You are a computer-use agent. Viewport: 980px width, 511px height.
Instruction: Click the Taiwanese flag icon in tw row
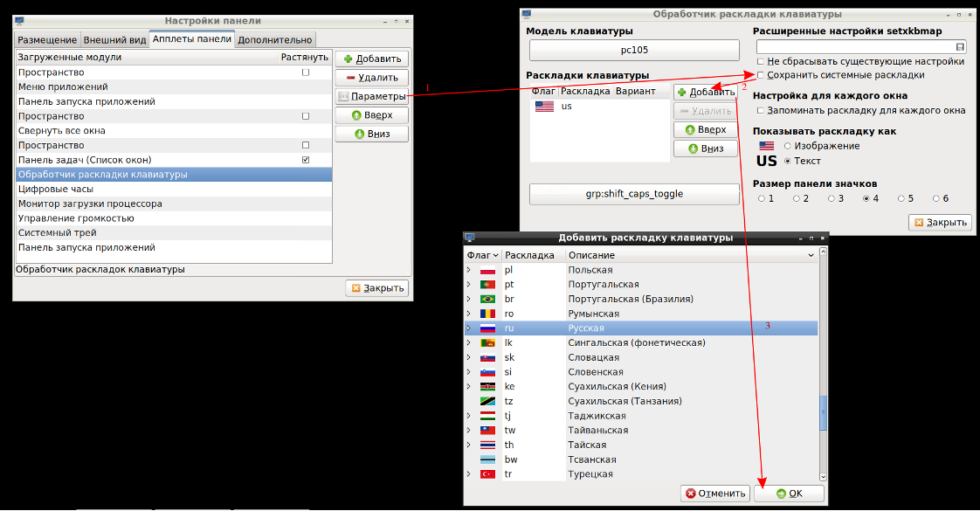(x=487, y=431)
